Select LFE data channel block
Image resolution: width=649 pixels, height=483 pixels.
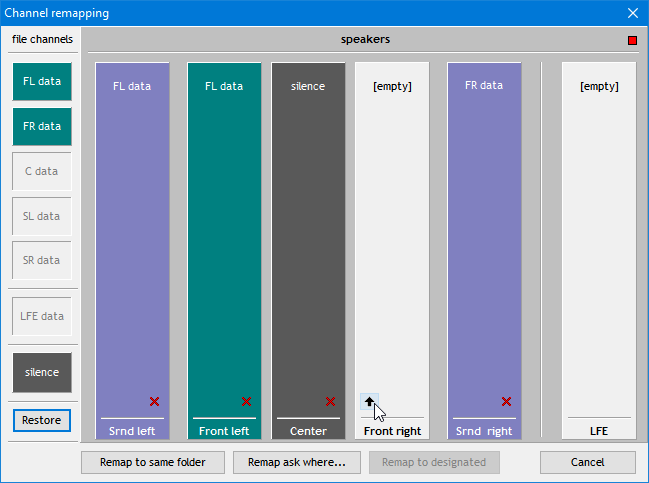pyautogui.click(x=42, y=316)
